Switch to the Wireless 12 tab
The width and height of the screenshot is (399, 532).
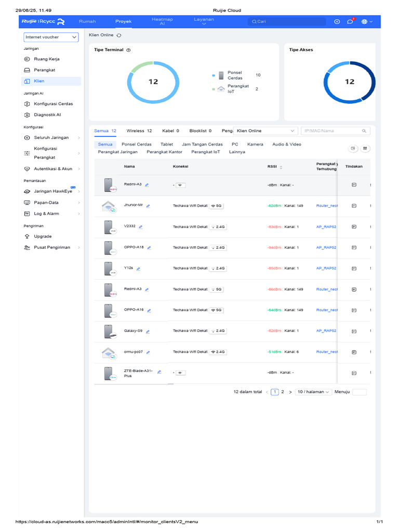[139, 131]
